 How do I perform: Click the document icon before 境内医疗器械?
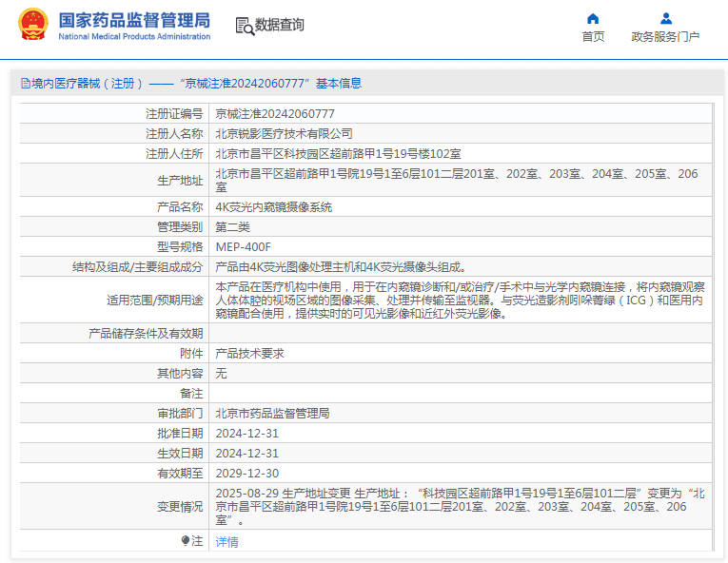(x=25, y=84)
